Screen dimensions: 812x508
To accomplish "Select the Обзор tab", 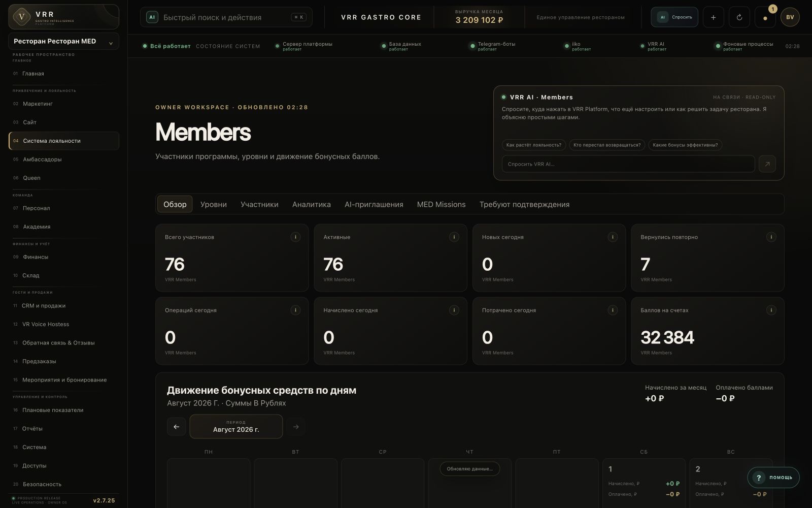I will click(x=175, y=204).
